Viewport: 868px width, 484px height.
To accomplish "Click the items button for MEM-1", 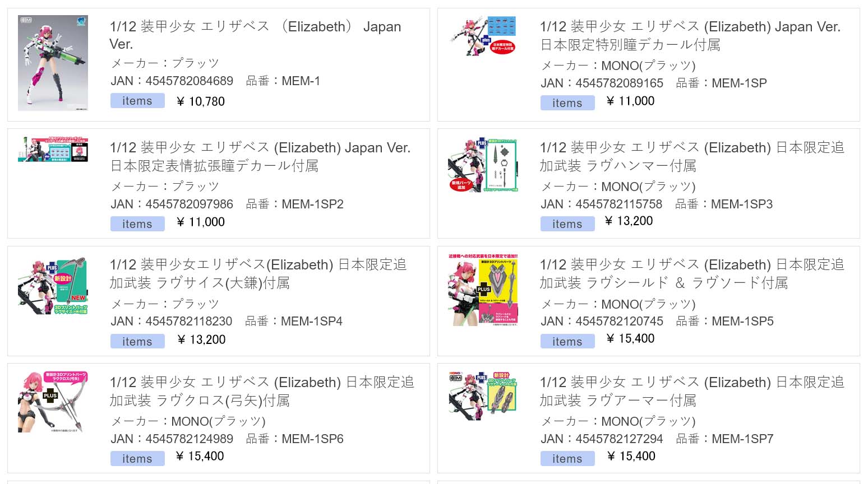I will tap(137, 101).
